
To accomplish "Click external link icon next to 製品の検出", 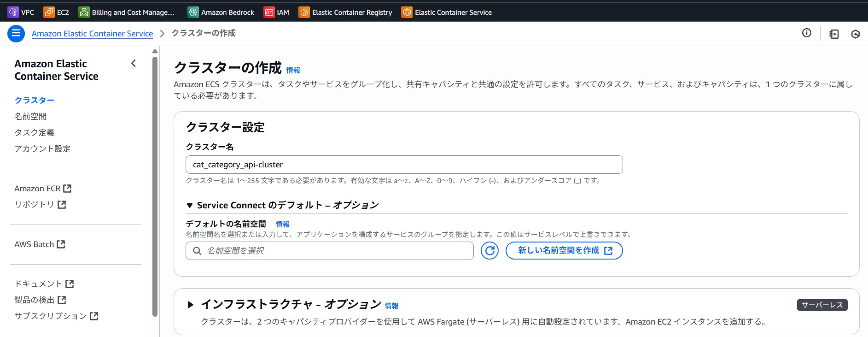I will pos(62,300).
